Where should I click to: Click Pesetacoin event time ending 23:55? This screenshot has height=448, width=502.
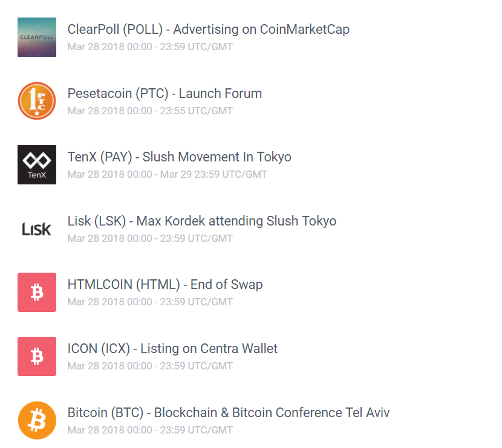coord(149,111)
